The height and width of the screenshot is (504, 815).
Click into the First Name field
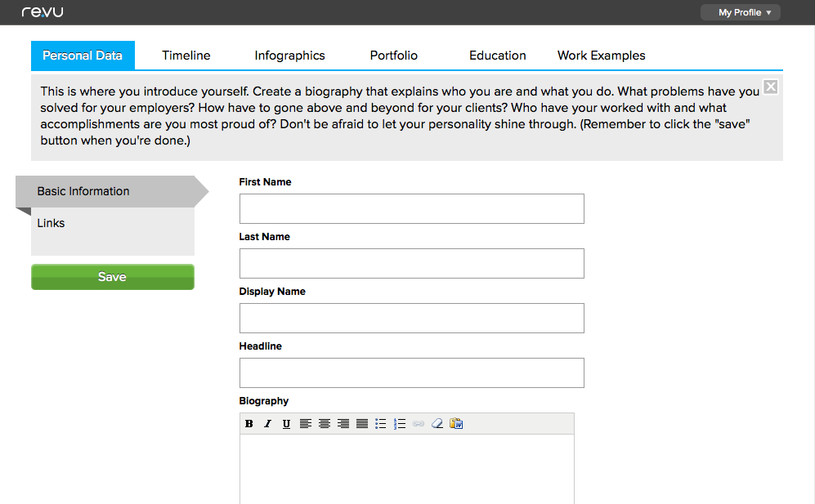(411, 209)
